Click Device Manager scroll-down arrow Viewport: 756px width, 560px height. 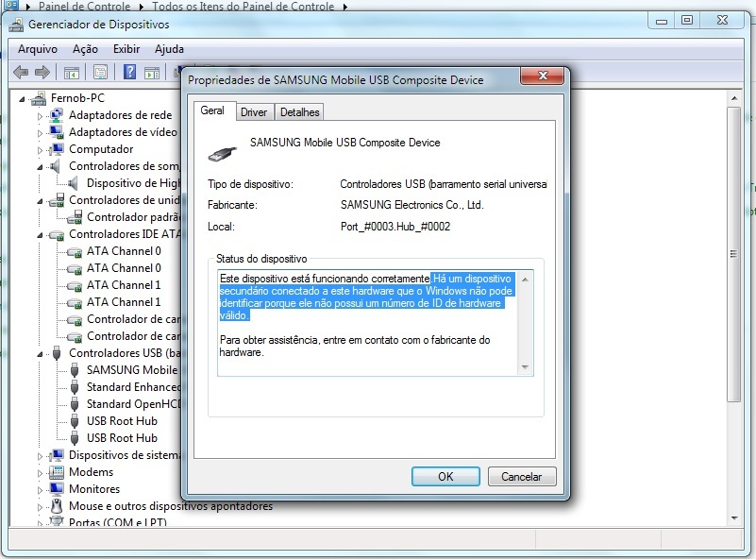point(734,519)
